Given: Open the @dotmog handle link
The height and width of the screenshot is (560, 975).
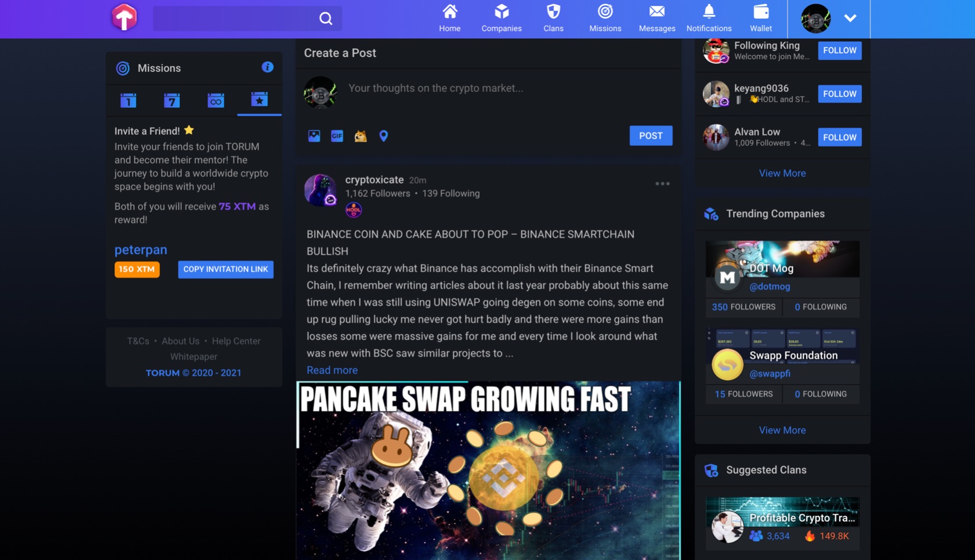Looking at the screenshot, I should coord(770,287).
